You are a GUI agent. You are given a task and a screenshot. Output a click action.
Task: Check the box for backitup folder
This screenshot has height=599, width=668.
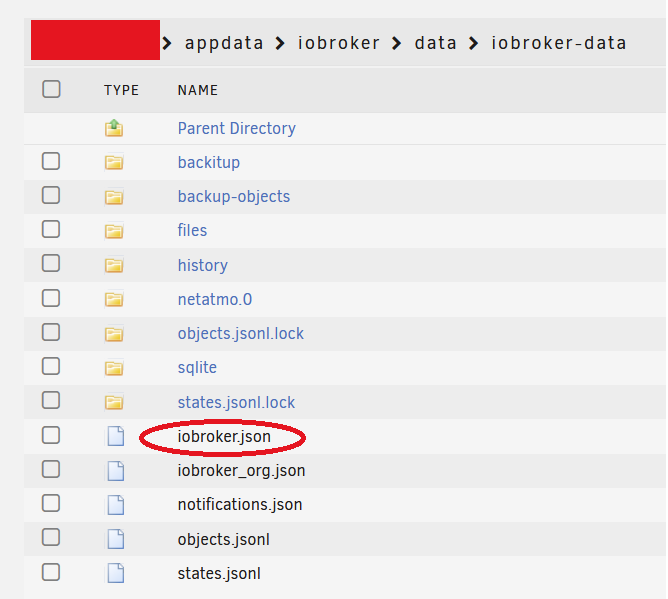[51, 161]
